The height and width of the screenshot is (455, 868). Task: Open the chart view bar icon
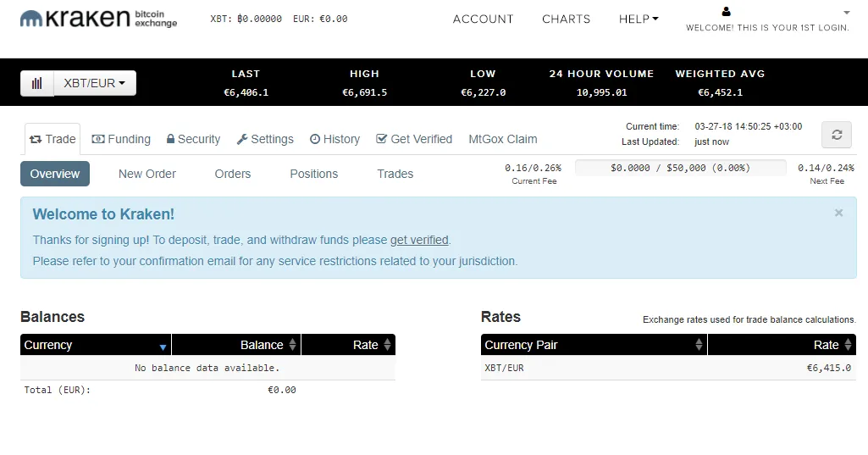click(37, 83)
